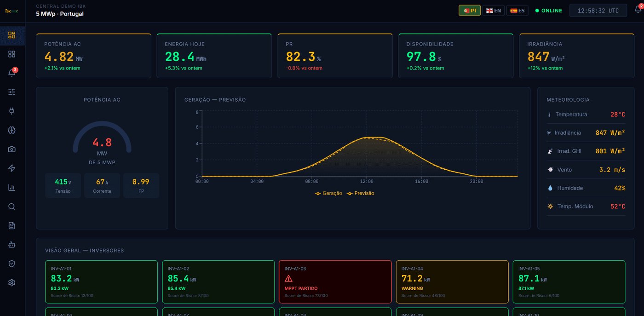The image size is (644, 316).
Task: Open the robot icon in sidebar
Action: pos(12,245)
